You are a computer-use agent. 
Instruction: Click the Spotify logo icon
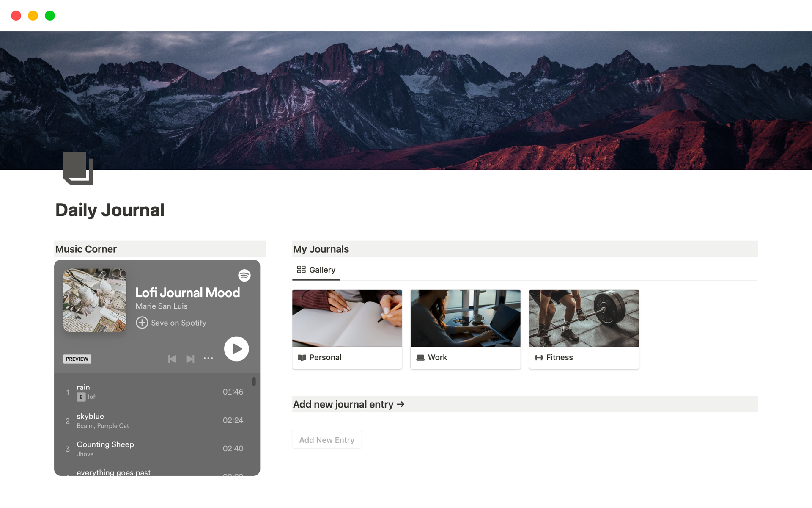click(244, 275)
